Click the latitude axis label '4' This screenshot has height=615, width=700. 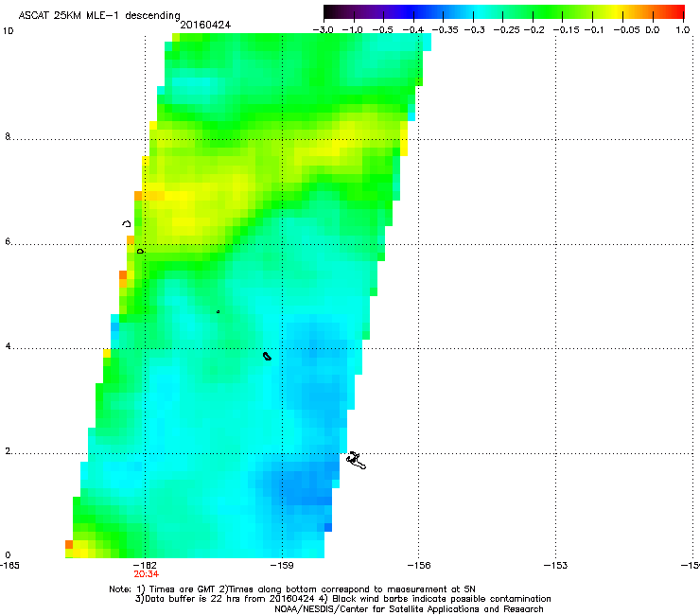tap(8, 346)
